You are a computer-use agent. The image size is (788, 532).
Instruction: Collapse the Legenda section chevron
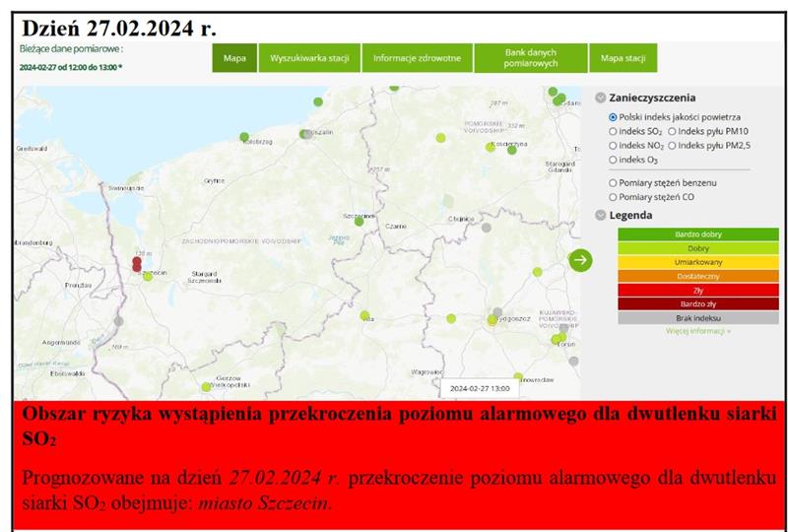point(600,215)
